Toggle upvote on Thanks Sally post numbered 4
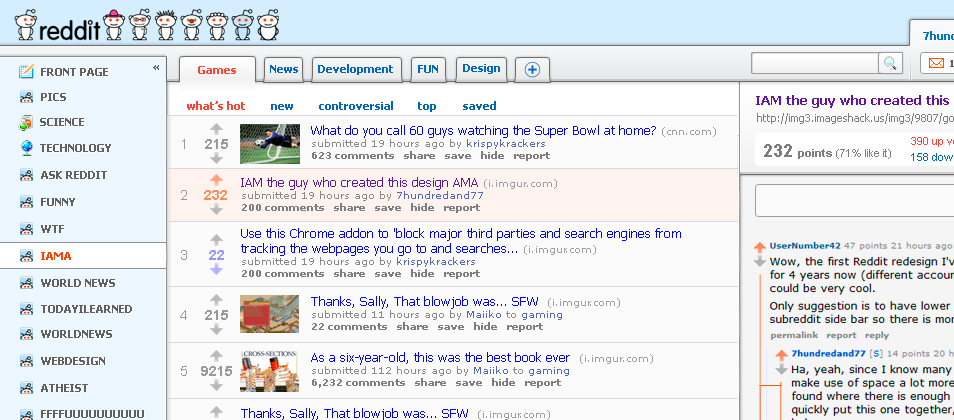Viewport: 954px width, 420px height. pos(216,299)
